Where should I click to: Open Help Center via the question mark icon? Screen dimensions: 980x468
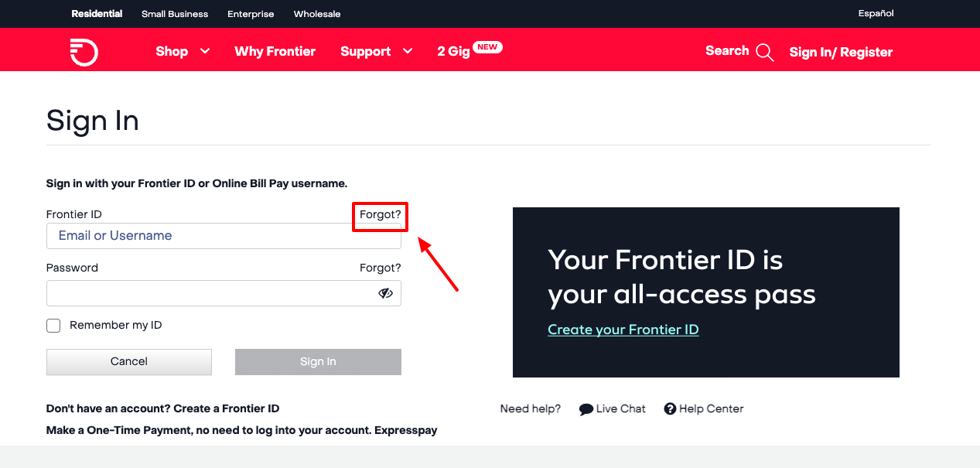click(670, 408)
